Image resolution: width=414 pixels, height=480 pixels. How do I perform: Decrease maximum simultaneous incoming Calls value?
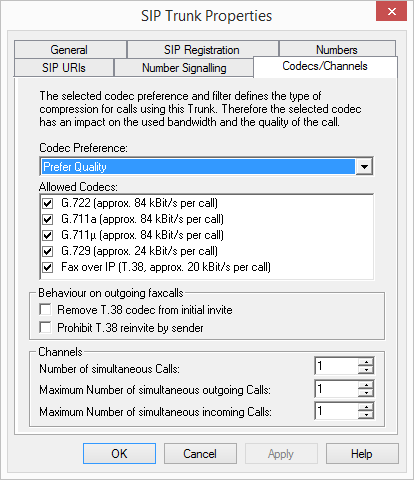366,415
